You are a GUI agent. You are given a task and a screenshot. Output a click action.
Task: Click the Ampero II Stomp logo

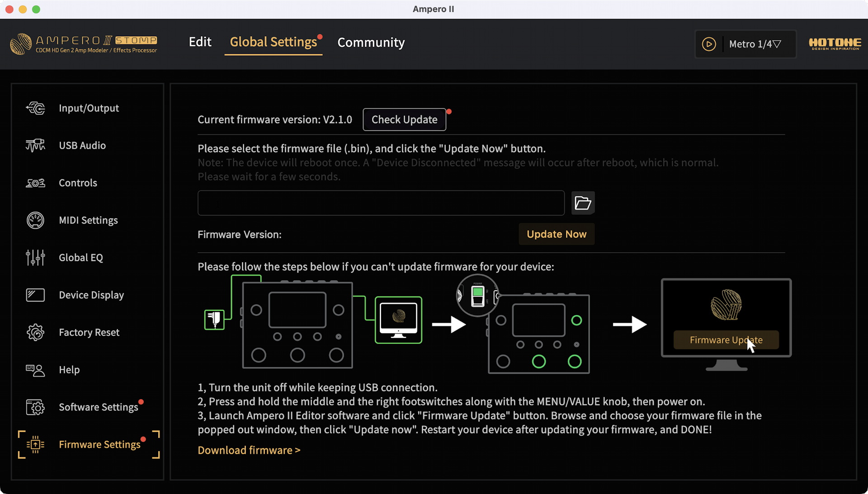pos(84,44)
